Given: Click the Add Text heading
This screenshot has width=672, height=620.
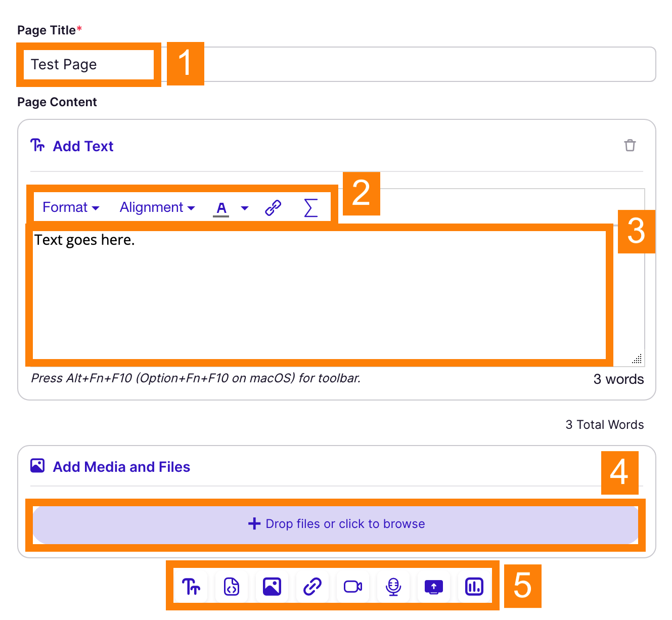Looking at the screenshot, I should pos(83,146).
